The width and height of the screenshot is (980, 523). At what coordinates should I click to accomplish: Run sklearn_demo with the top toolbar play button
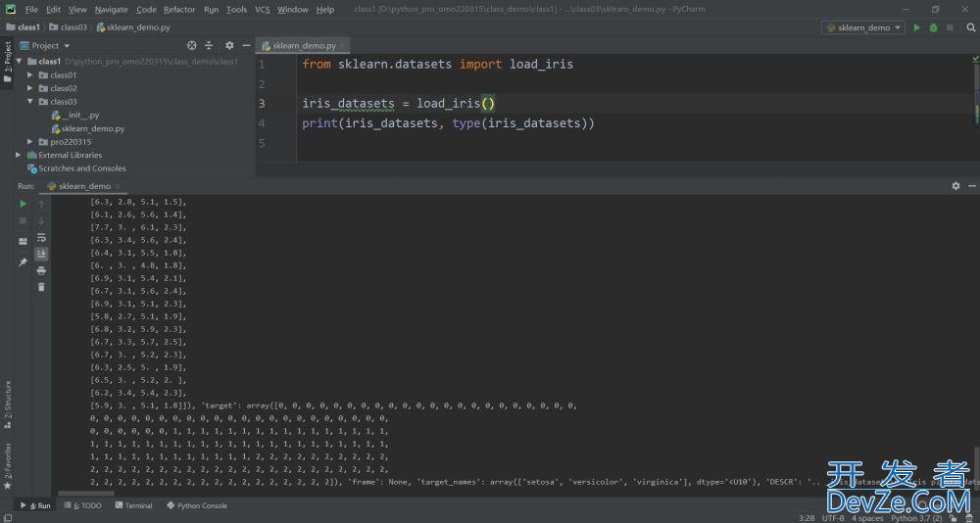[x=917, y=27]
